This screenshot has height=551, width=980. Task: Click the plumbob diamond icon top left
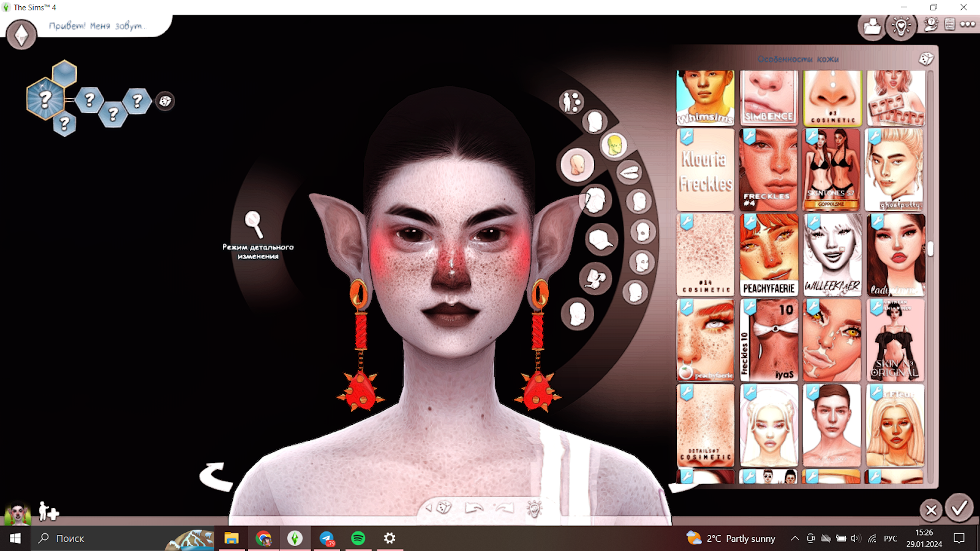pos(21,34)
